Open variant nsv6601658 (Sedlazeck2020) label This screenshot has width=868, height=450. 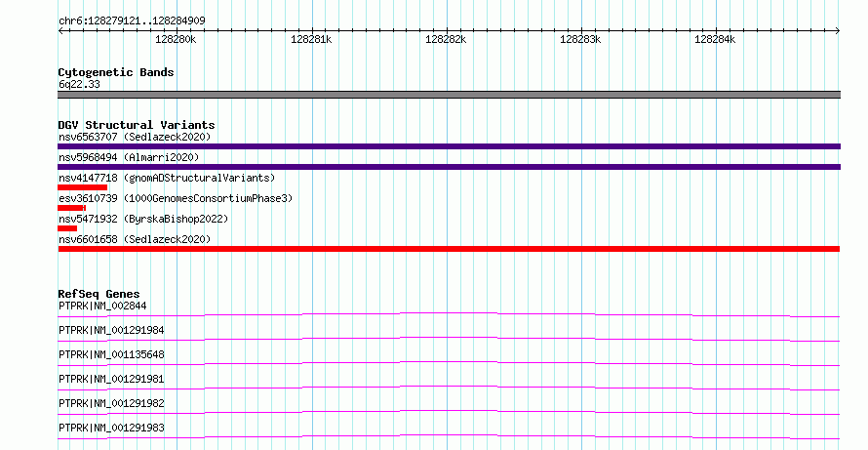click(135, 239)
